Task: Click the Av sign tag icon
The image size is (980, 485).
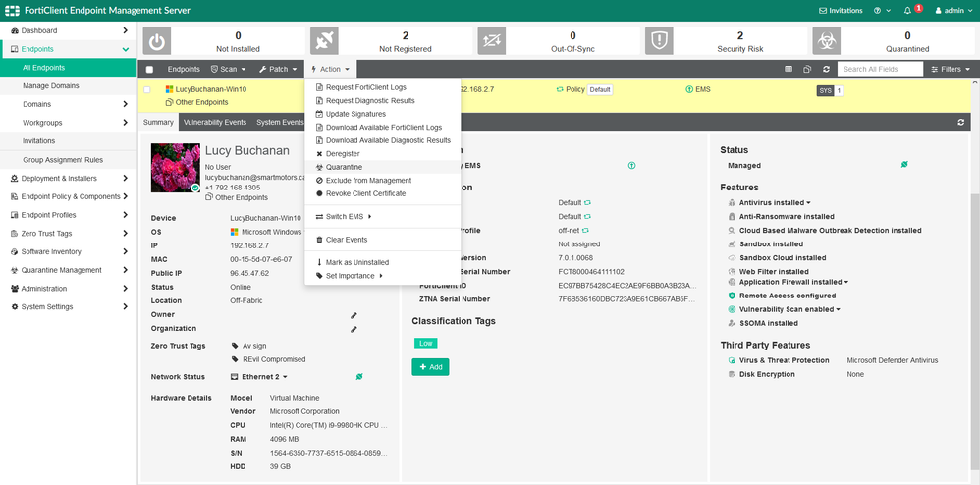Action: pos(235,345)
